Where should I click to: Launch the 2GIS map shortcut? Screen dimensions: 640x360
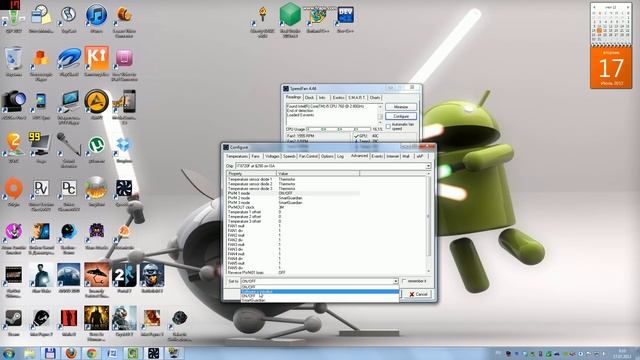(13, 147)
